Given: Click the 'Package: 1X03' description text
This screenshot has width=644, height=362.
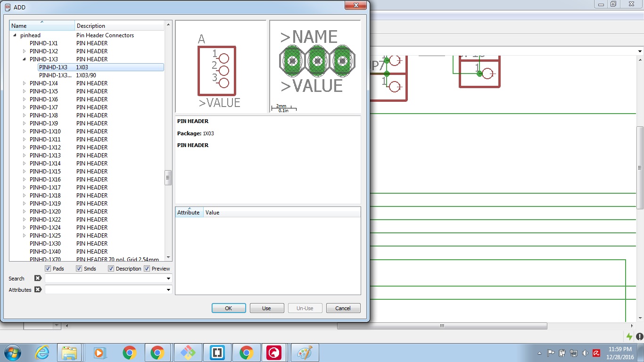Looking at the screenshot, I should tap(196, 133).
